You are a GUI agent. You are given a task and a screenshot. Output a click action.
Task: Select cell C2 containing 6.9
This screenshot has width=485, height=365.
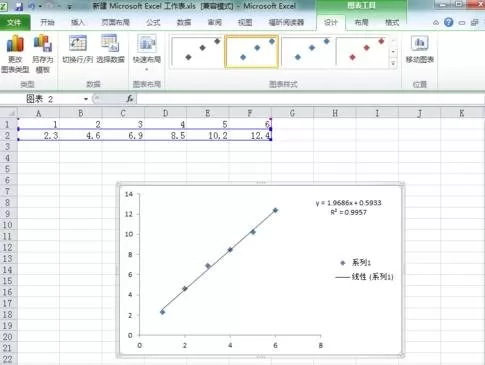click(123, 135)
